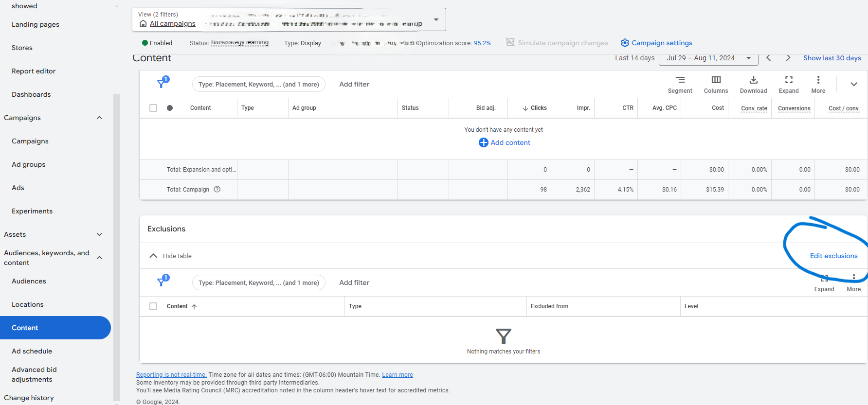Click the Type filter chip in Exclusions
868x405 pixels.
tap(259, 282)
